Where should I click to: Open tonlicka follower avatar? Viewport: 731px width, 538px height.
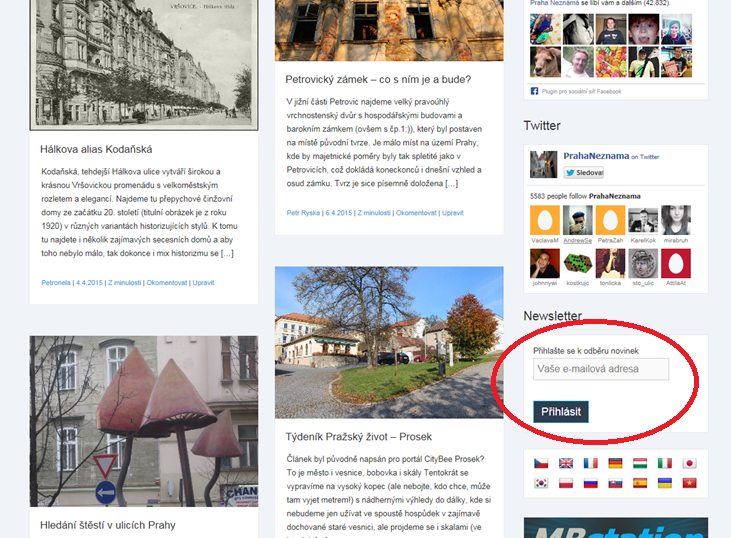tap(610, 263)
